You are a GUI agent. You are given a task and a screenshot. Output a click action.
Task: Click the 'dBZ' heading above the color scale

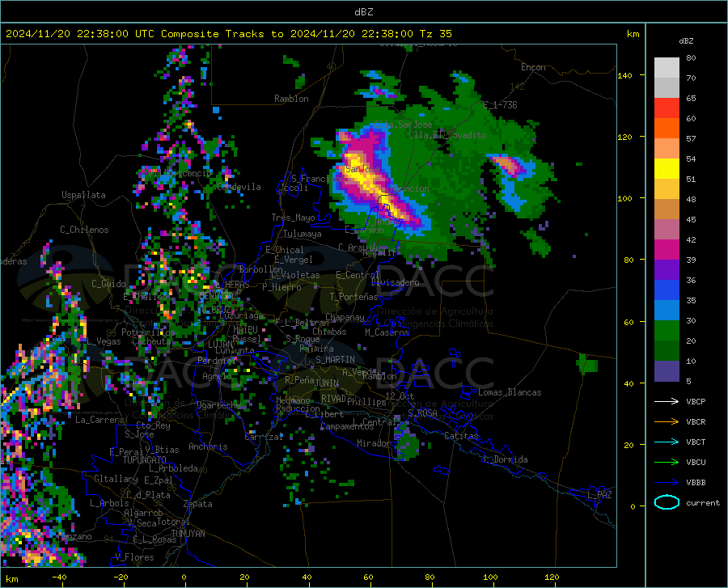(686, 40)
